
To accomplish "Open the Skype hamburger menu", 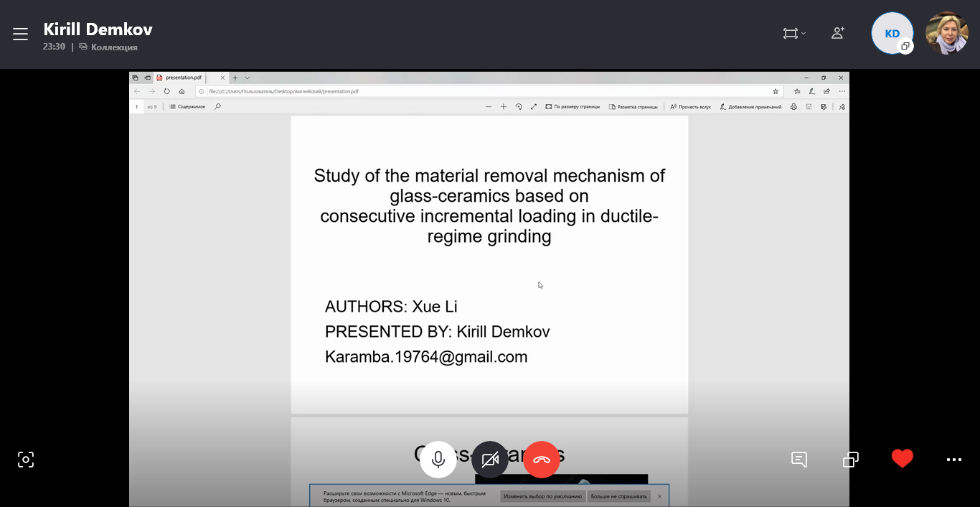I will 20,34.
